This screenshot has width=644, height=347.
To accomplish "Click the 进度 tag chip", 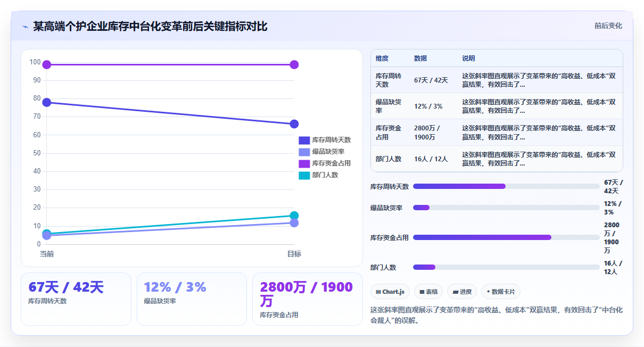I will click(462, 292).
